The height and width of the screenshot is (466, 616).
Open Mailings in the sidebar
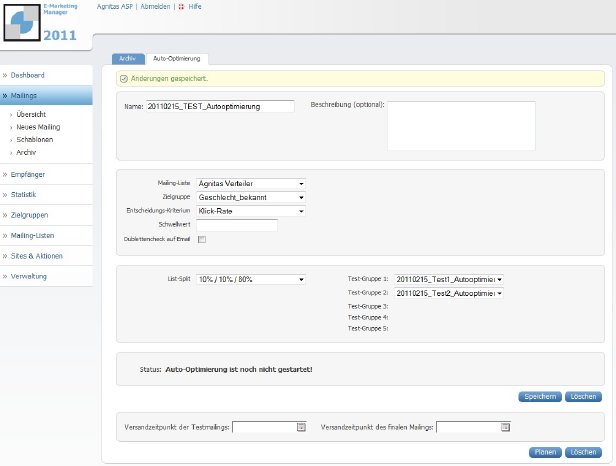(x=46, y=95)
